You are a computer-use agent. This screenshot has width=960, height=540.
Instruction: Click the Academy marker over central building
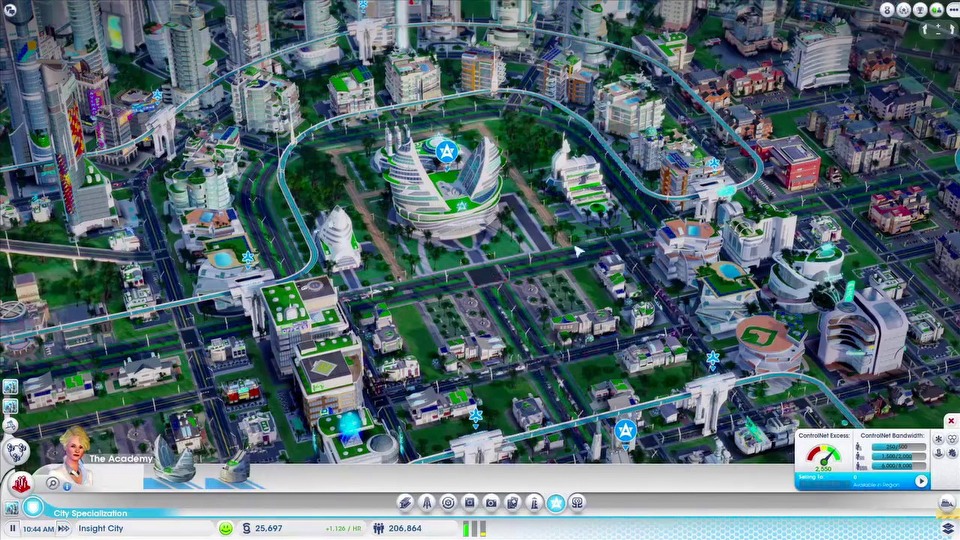pos(446,152)
